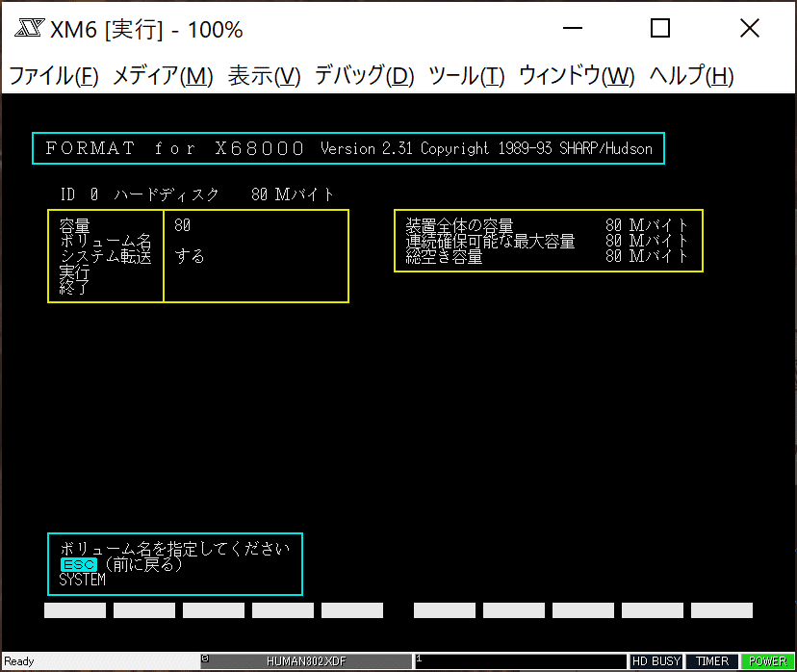This screenshot has width=797, height=672.
Task: Open the 表示(V) menu
Action: (x=265, y=76)
